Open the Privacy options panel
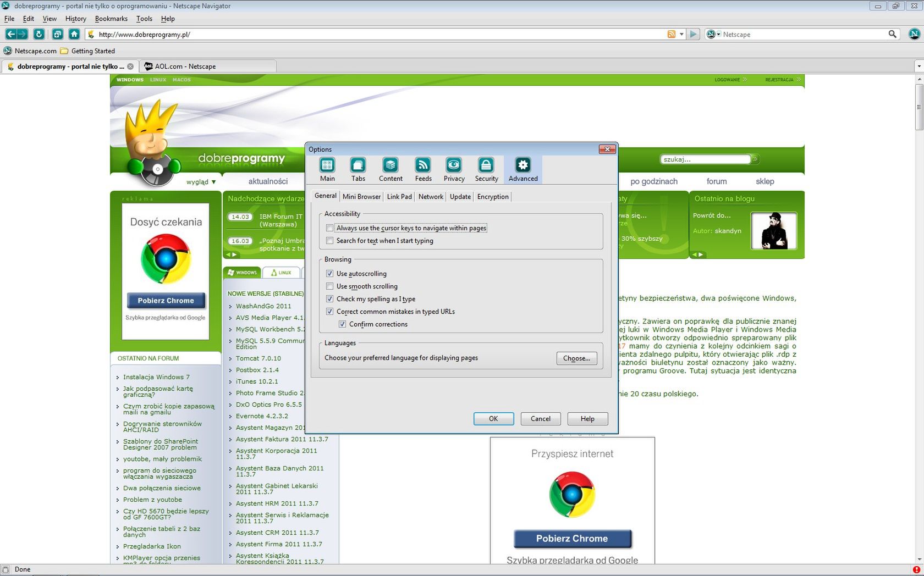This screenshot has width=924, height=576. 454,169
